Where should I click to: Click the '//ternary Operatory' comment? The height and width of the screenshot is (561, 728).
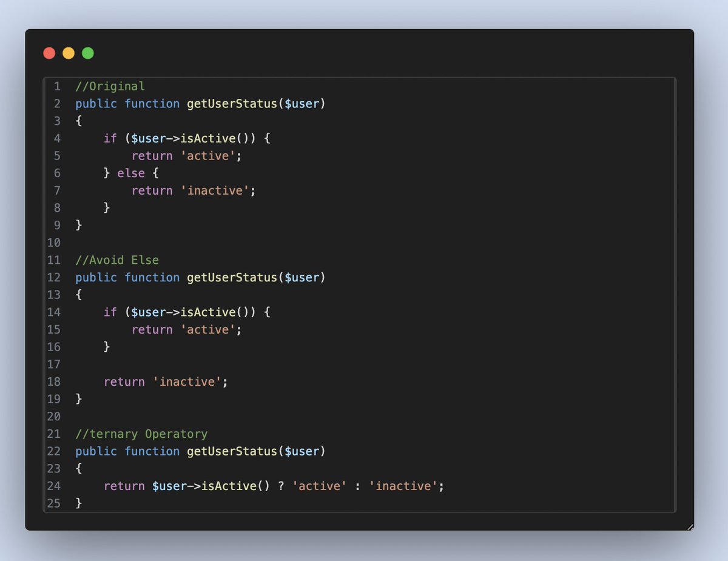[141, 434]
